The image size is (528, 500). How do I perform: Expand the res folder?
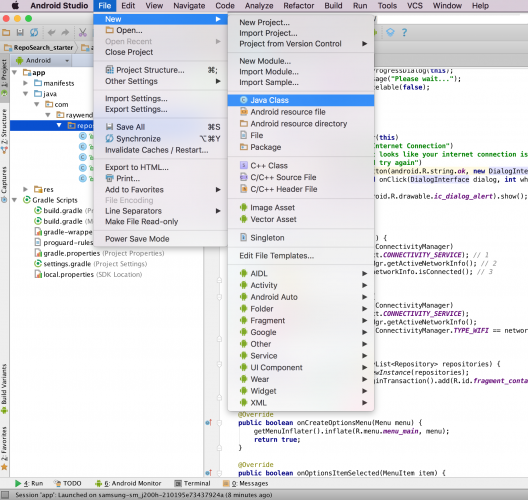[x=25, y=189]
